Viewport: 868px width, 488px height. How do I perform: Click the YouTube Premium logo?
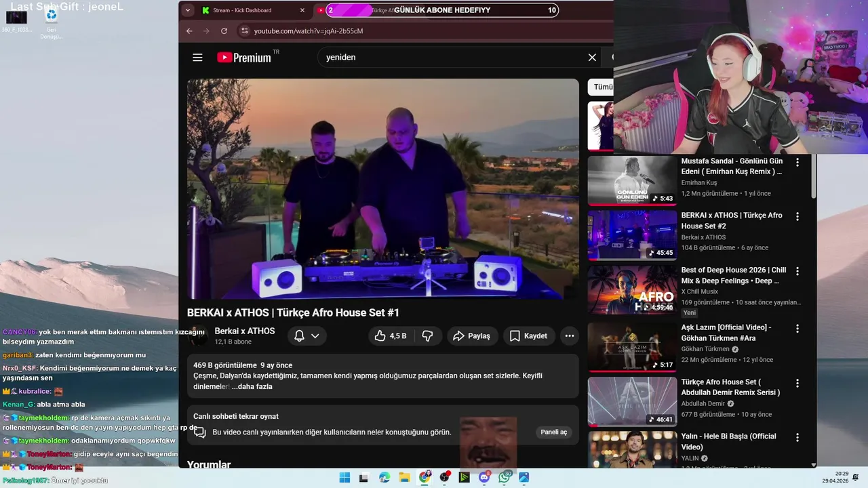coord(245,58)
